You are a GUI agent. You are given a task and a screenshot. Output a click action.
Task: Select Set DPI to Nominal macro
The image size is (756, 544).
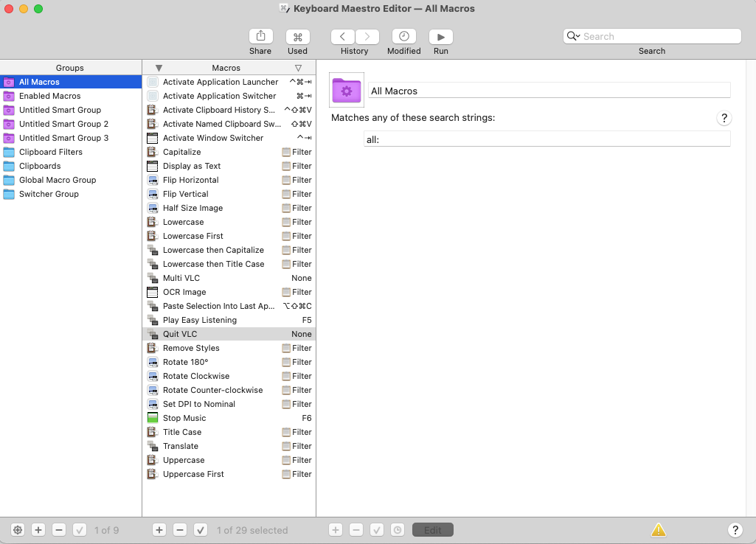tap(229, 403)
